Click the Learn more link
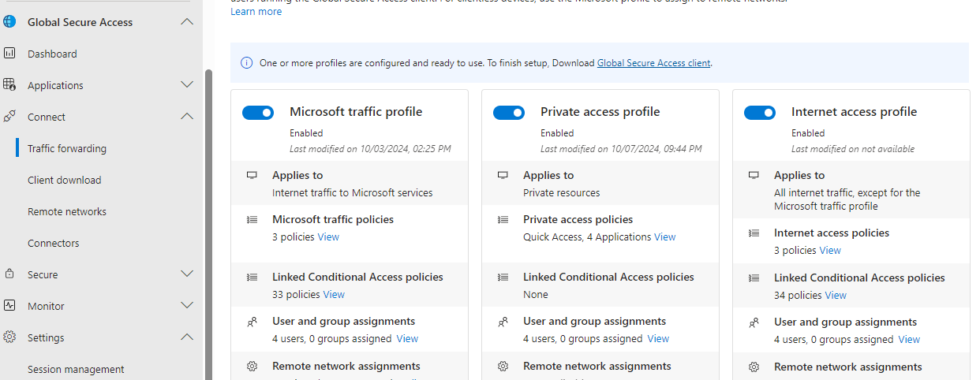The height and width of the screenshot is (380, 980). 256,12
